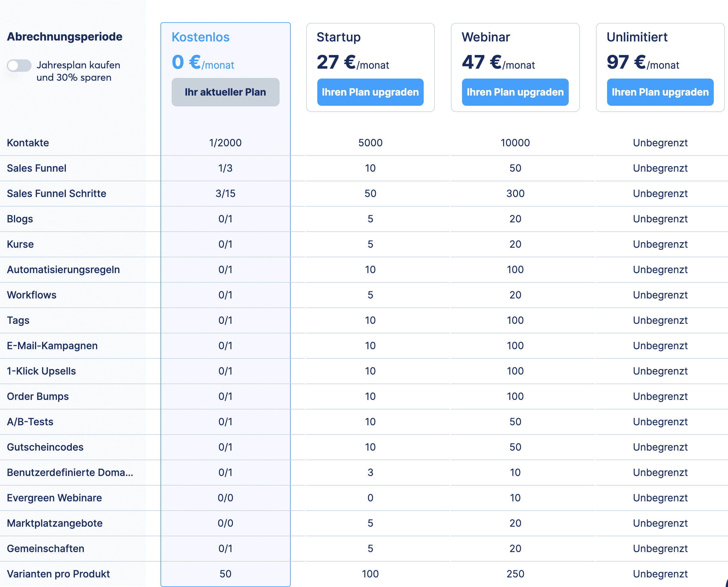The width and height of the screenshot is (728, 587).
Task: Click '50' in the A/B-Tests row
Action: tap(515, 422)
